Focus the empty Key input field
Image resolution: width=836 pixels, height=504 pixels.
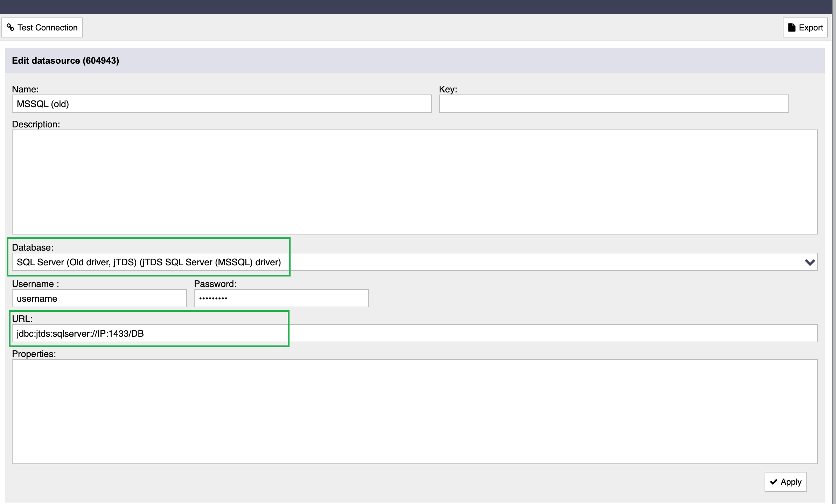614,104
